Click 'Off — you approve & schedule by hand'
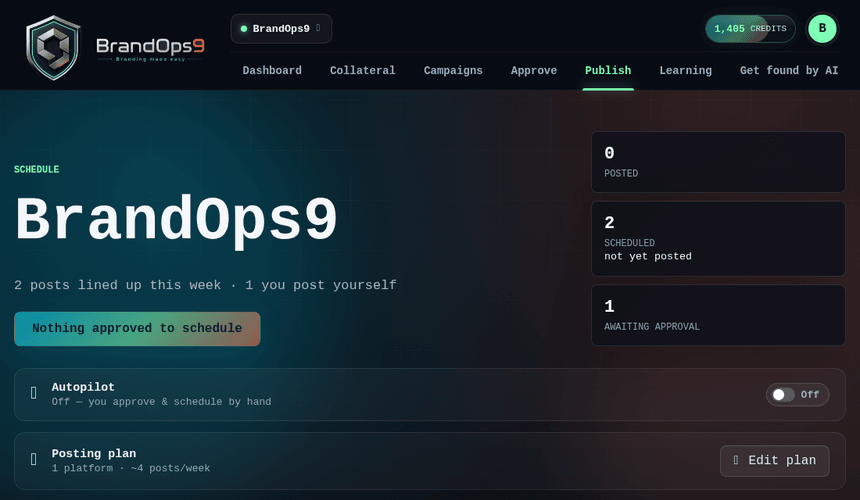This screenshot has width=860, height=500. point(161,402)
